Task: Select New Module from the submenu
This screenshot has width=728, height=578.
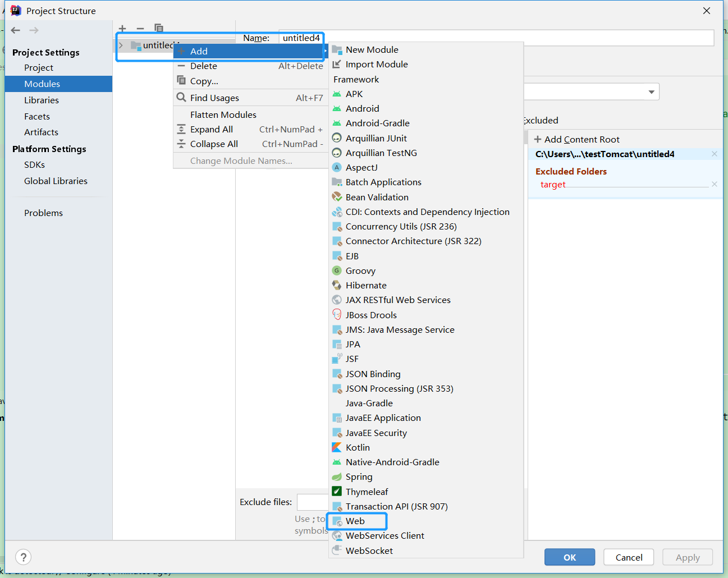Action: [372, 49]
